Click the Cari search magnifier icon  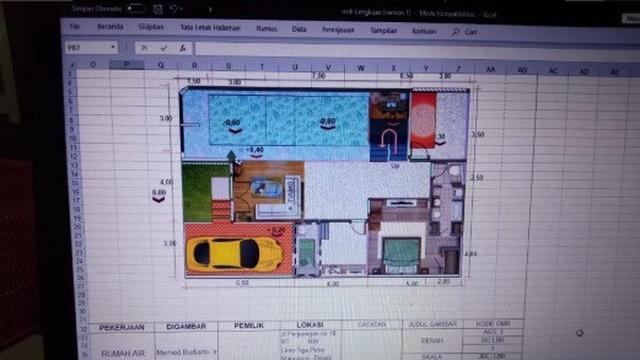tap(456, 31)
